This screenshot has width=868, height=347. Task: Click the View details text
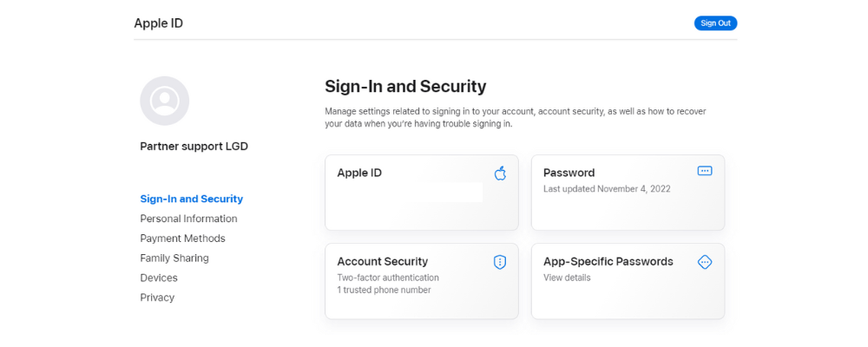pos(567,278)
